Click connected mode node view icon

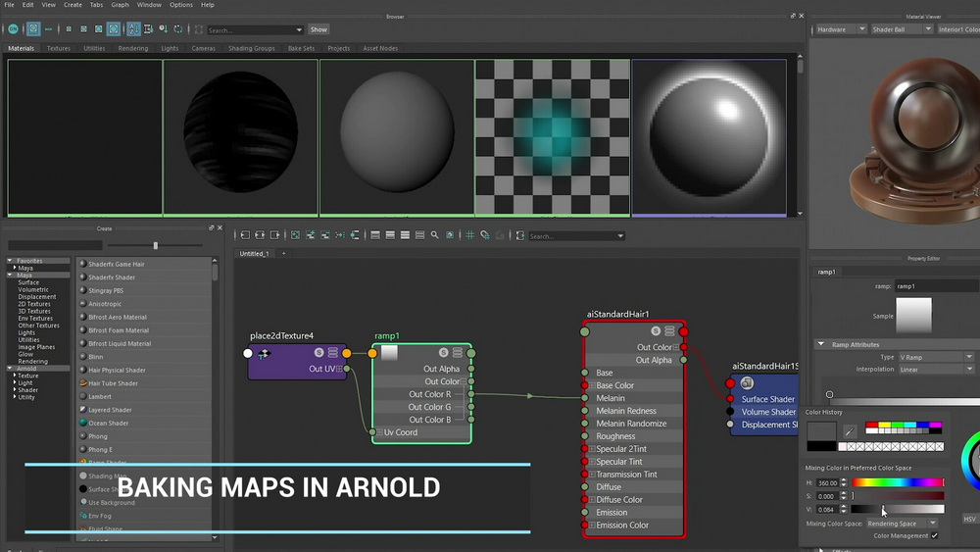[390, 235]
